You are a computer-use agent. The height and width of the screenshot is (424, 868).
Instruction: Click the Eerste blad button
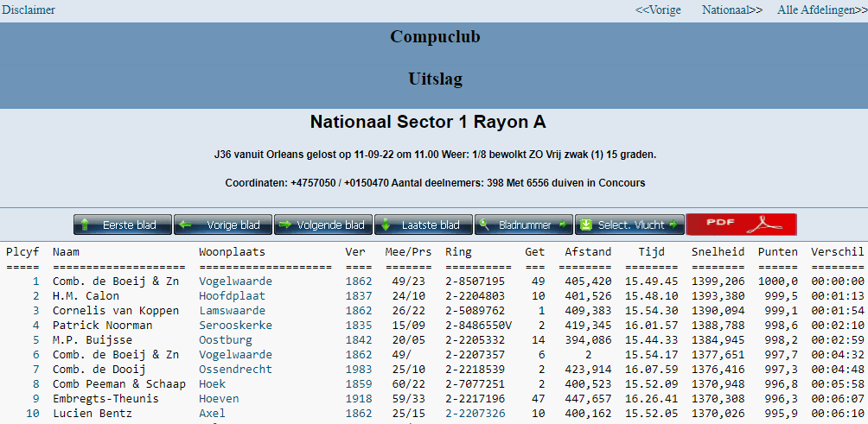pos(122,225)
